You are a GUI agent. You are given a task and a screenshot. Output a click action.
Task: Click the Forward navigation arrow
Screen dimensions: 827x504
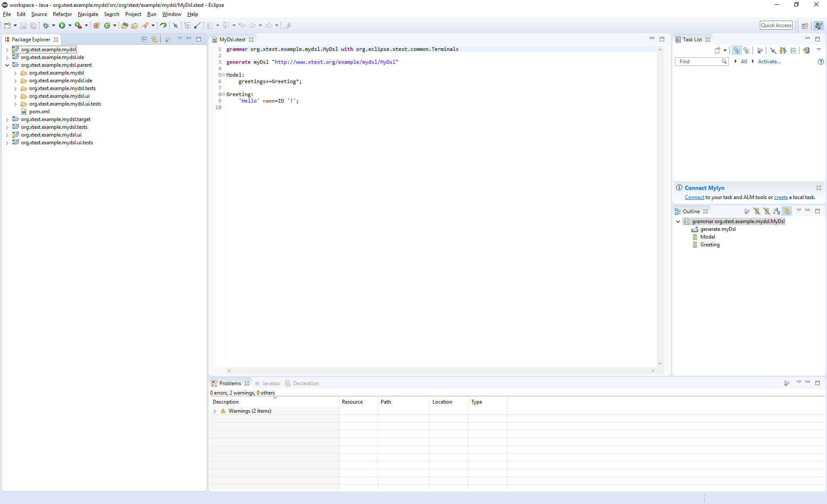click(269, 25)
